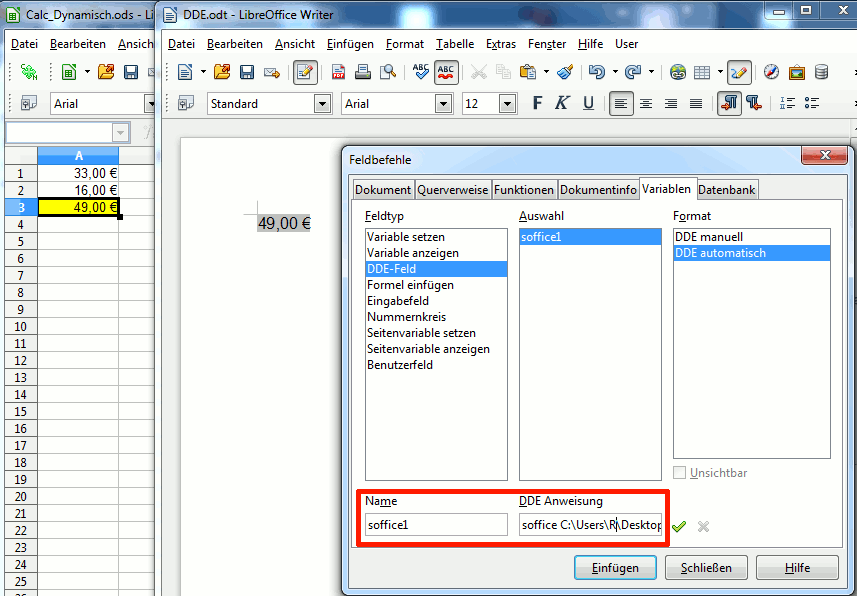Click the Einfügen button in dialog
The image size is (857, 596).
(x=615, y=567)
